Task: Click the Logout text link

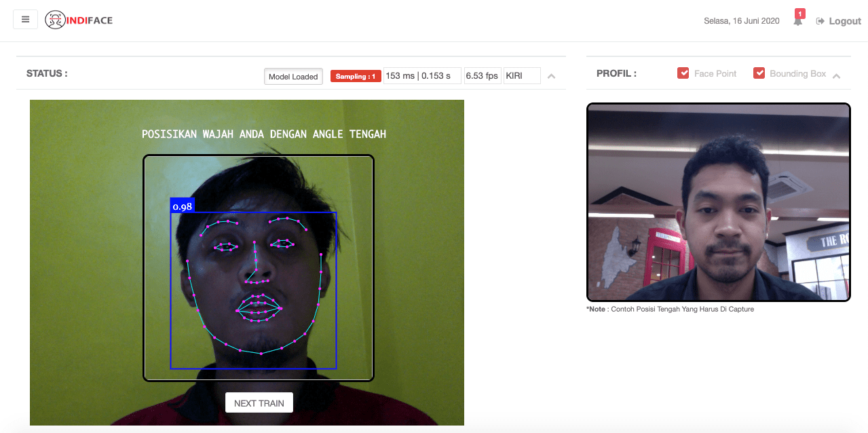Action: [x=845, y=21]
